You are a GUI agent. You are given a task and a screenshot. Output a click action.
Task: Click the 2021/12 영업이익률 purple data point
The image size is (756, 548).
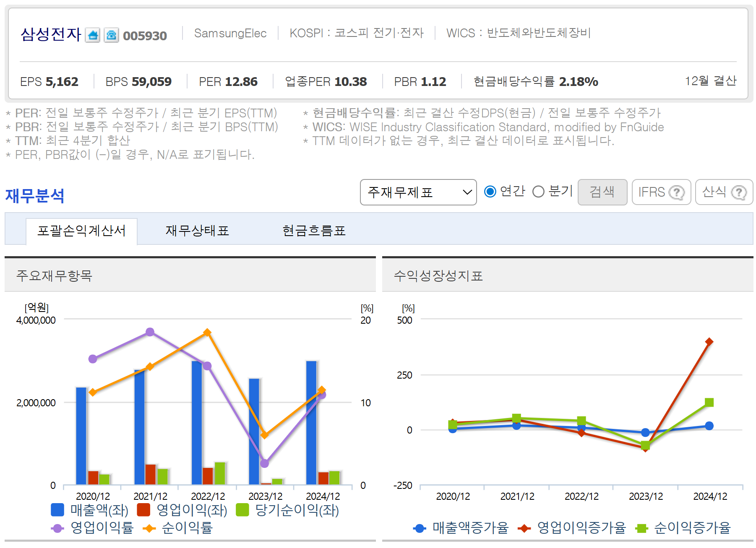[150, 332]
